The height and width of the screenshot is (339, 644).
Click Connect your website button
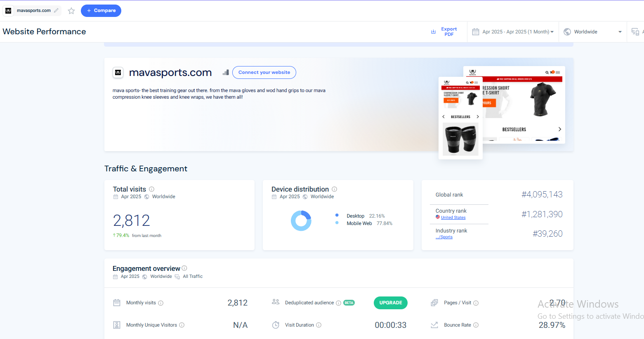(264, 72)
